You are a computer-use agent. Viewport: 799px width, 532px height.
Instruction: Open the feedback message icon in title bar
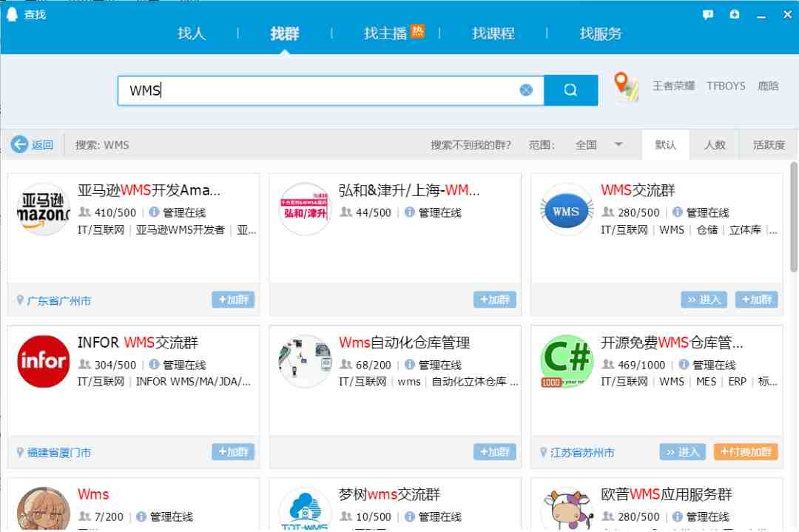pyautogui.click(x=708, y=14)
